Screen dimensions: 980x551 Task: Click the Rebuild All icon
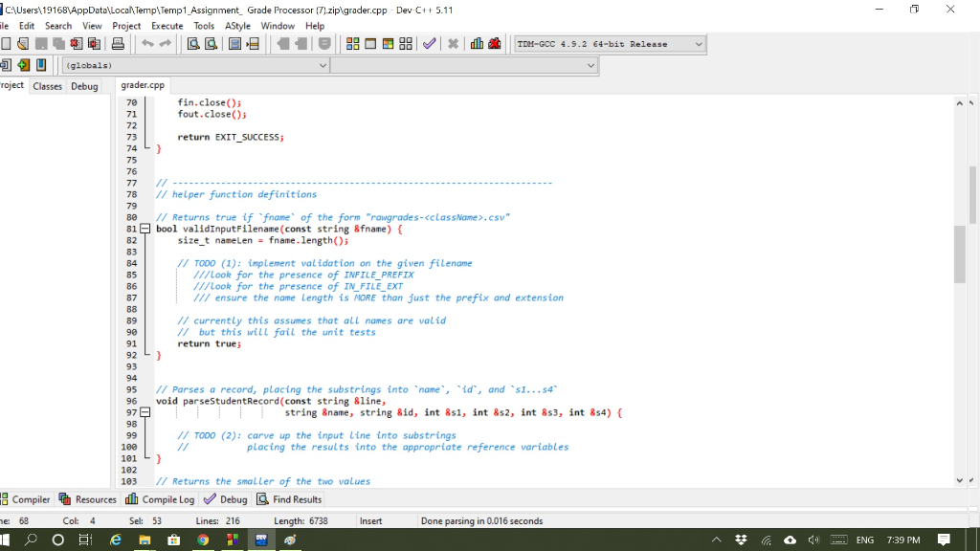(406, 44)
